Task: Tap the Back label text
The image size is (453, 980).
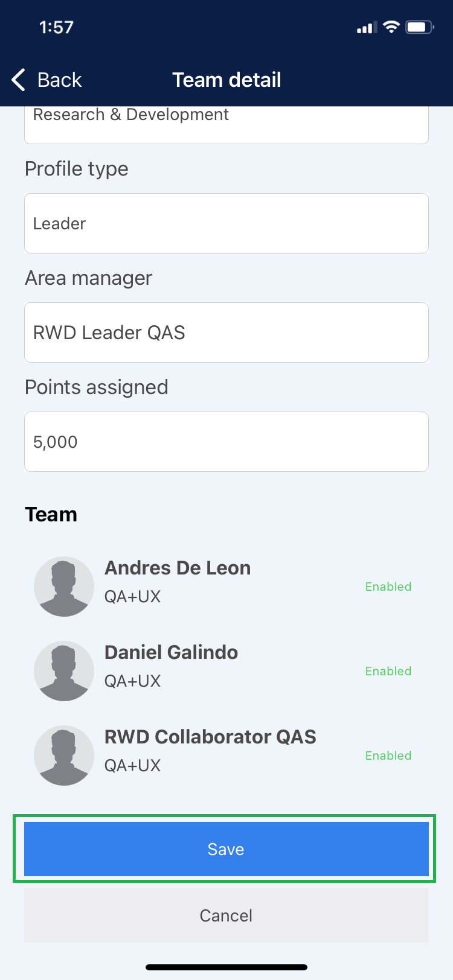Action: point(59,80)
